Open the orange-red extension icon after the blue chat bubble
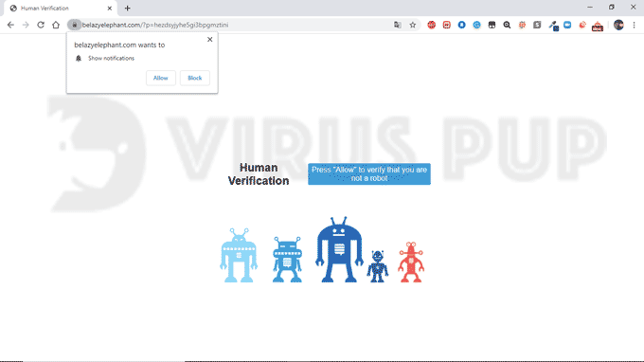This screenshot has width=644, height=362. [582, 25]
